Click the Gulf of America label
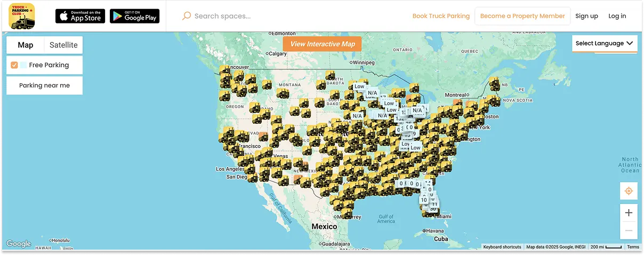Image resolution: width=644 pixels, height=255 pixels. pos(386,219)
